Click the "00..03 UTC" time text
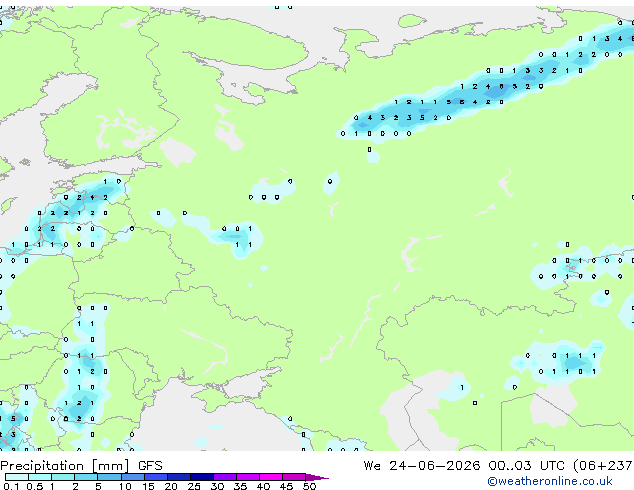Screen dimensions: 634x490 click(526, 466)
